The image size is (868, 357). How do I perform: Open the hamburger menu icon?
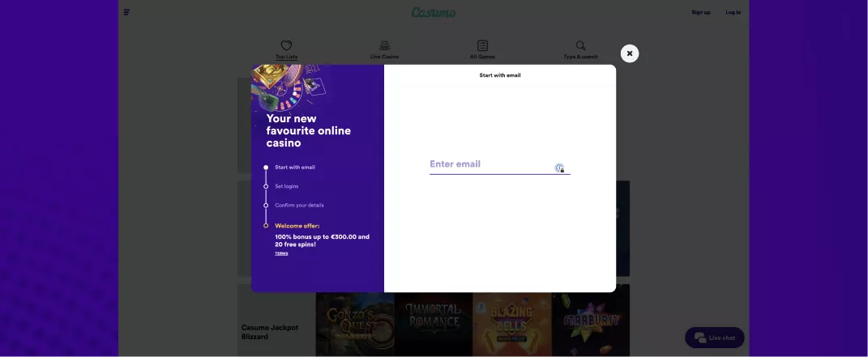(x=126, y=12)
